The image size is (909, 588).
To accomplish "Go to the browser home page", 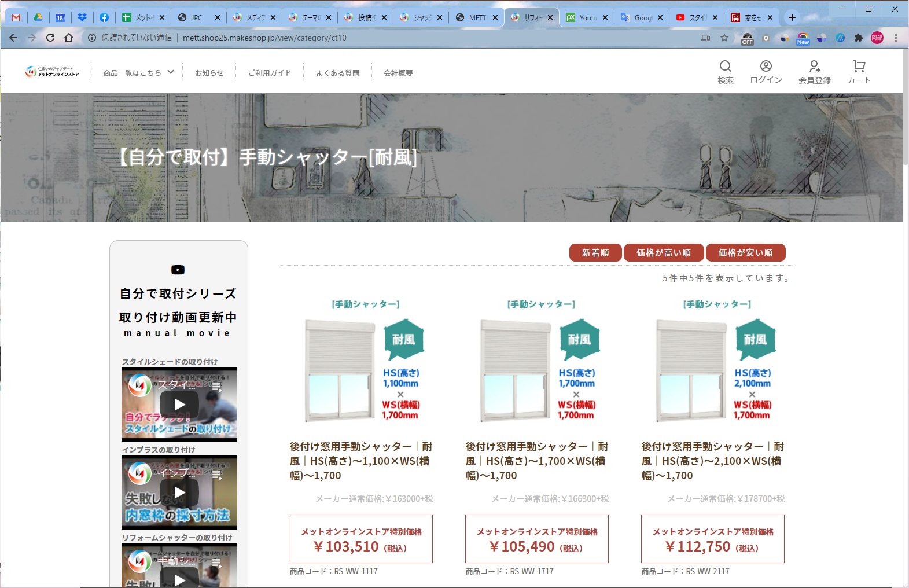I will [69, 38].
